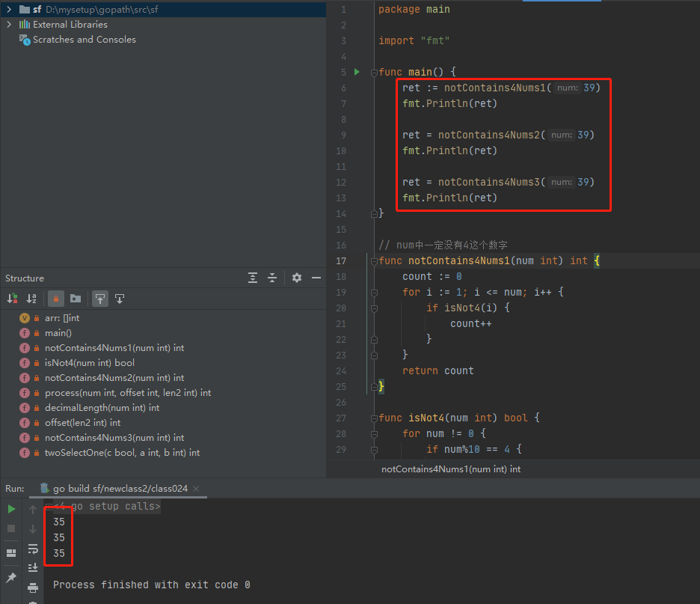Expand External Libraries node
This screenshot has width=700, height=604.
coord(9,24)
